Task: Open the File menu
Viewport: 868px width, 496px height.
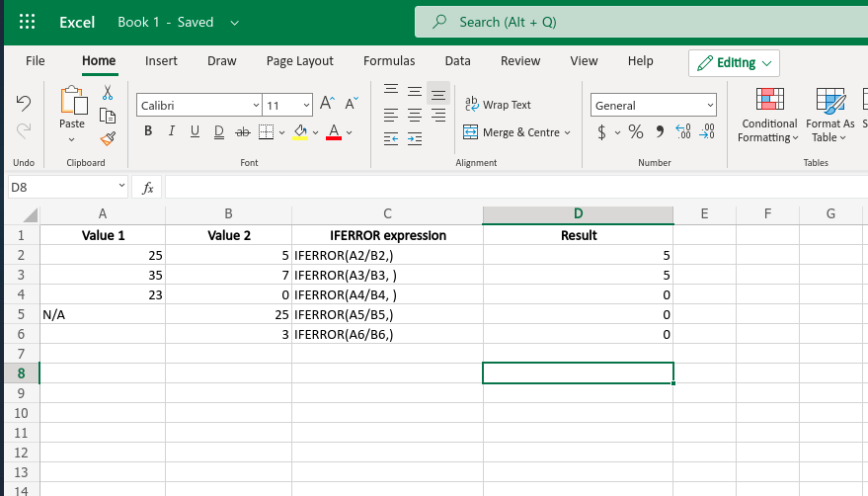Action: click(35, 61)
